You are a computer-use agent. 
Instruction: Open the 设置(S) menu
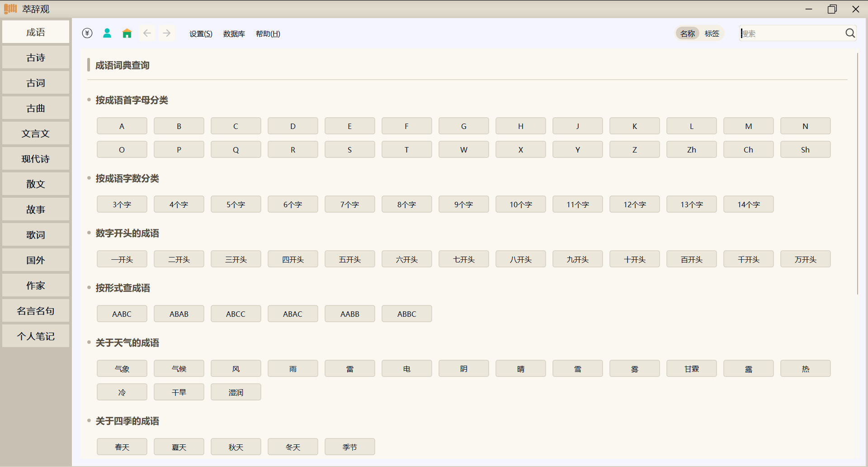click(201, 33)
